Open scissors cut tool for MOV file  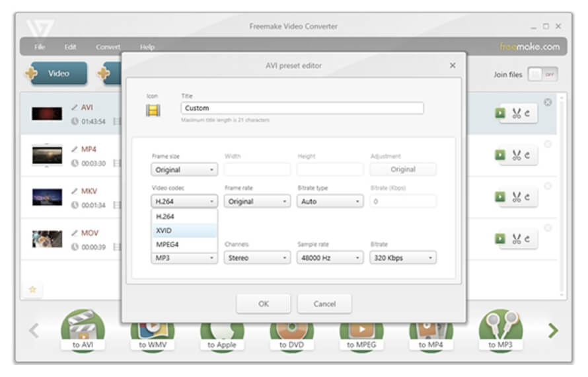pyautogui.click(x=517, y=239)
